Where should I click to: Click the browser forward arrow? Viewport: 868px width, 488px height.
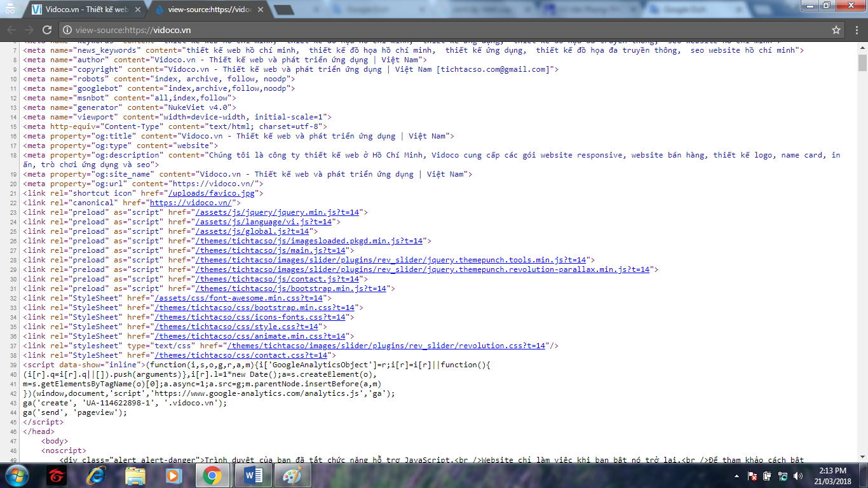pyautogui.click(x=29, y=30)
